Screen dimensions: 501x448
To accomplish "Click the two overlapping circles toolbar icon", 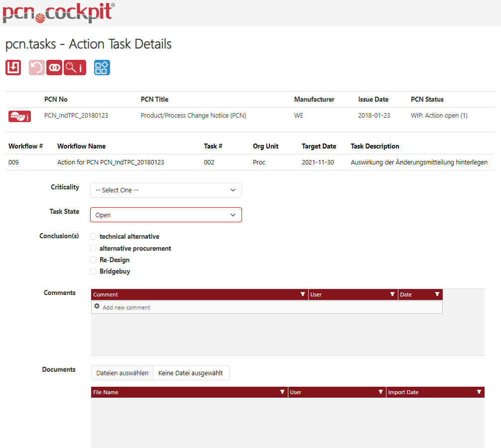I will [x=54, y=67].
